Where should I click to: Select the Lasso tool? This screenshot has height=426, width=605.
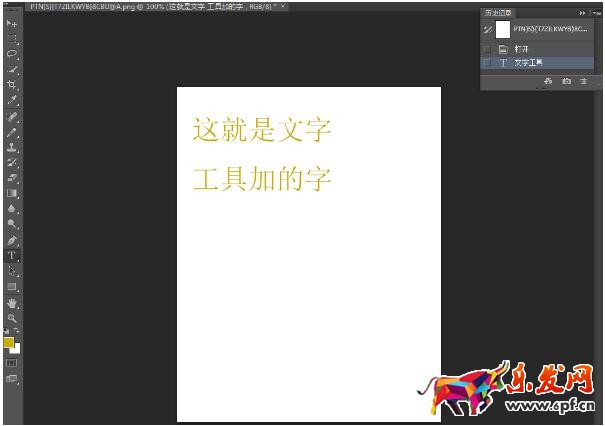coord(12,54)
